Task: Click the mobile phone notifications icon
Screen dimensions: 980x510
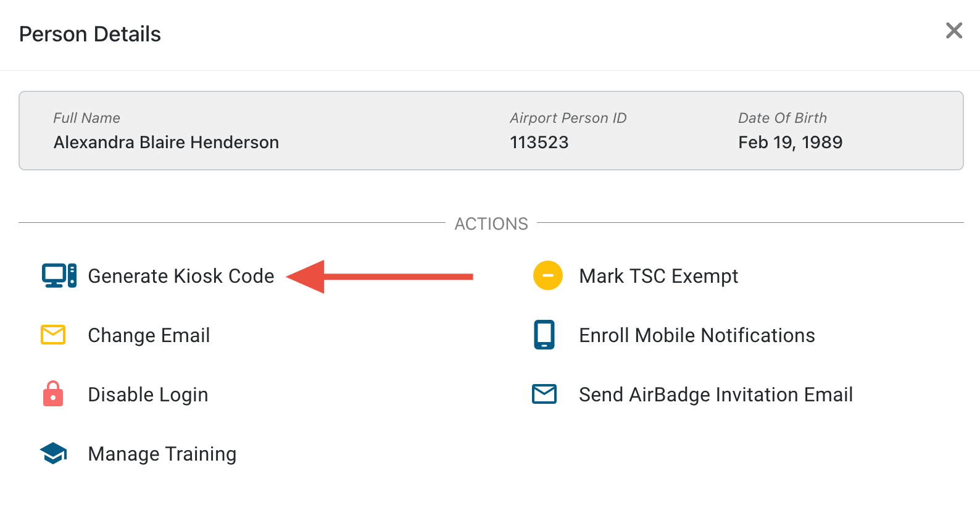Action: click(544, 335)
